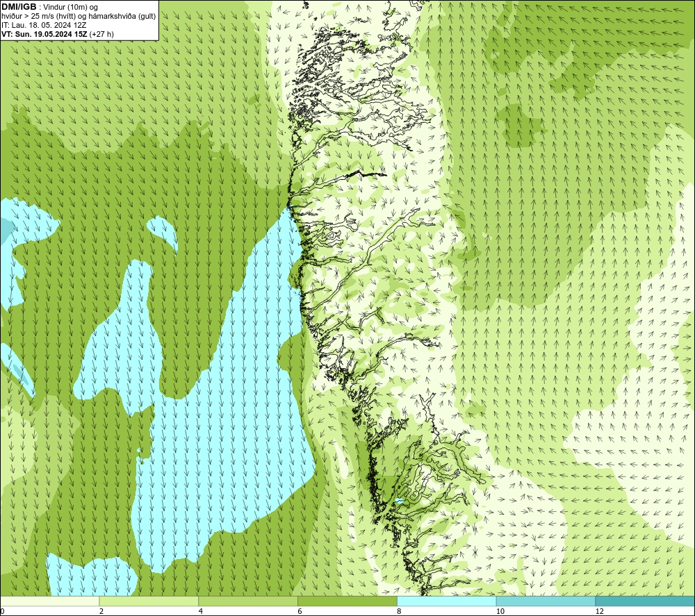Click the small cyan patch inside the southern fjord
The height and width of the screenshot is (616, 695).
click(x=399, y=501)
